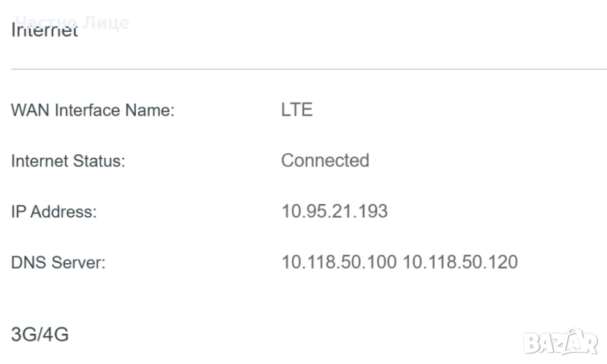
Task: Click the divider line below Internet heading
Action: tap(303, 69)
